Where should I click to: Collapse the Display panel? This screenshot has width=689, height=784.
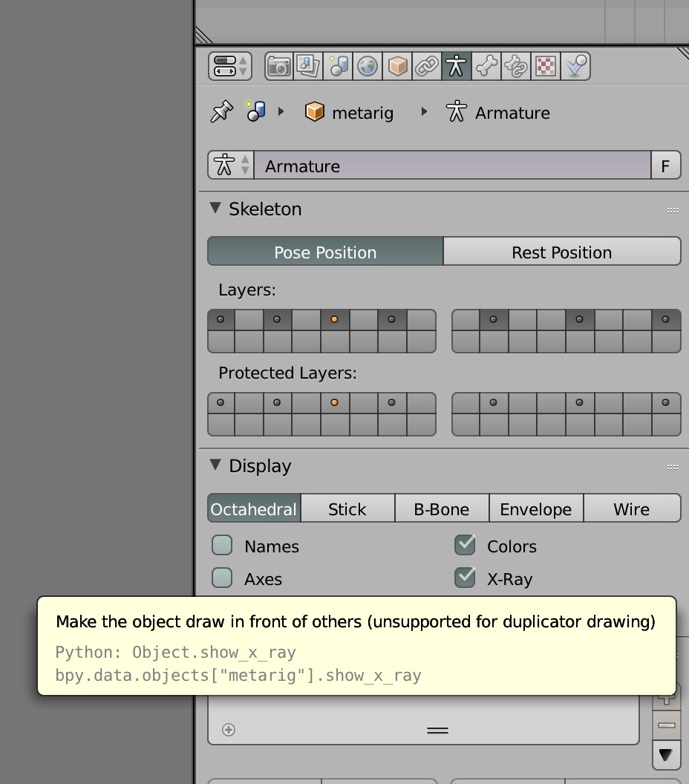point(215,465)
